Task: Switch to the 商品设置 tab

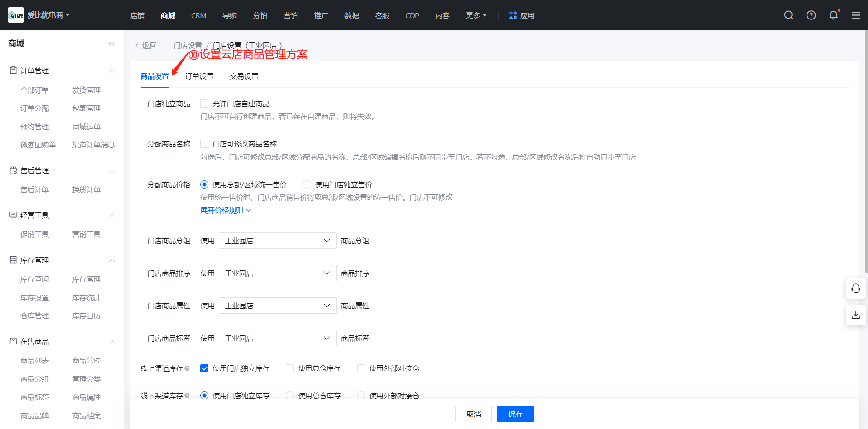Action: 155,76
